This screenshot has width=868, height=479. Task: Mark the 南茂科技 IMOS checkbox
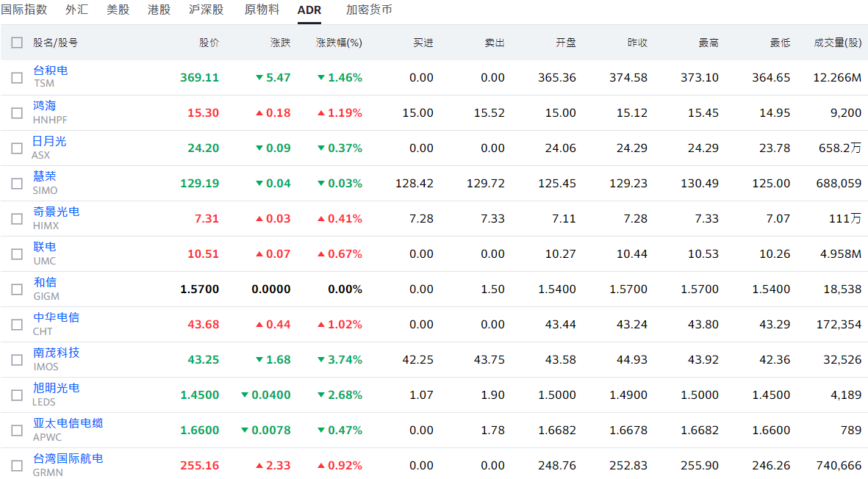(x=17, y=360)
